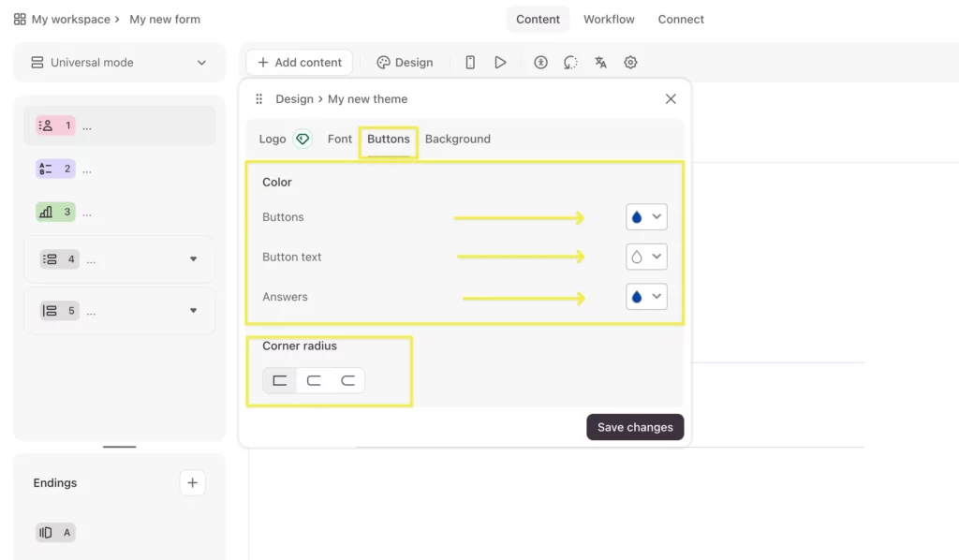Screen dimensions: 959x560
Task: Select question group 4 icon
Action: coord(59,259)
